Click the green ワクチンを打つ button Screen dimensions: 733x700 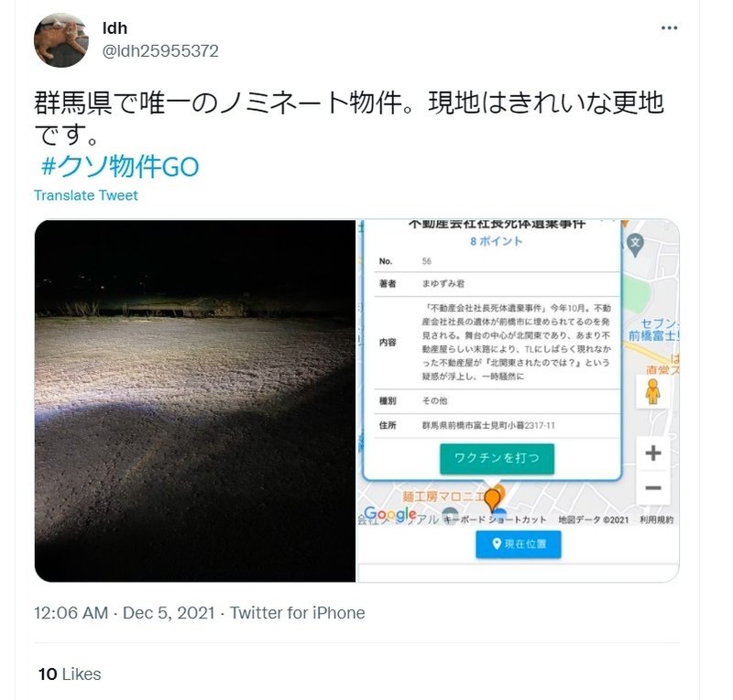coord(497,458)
